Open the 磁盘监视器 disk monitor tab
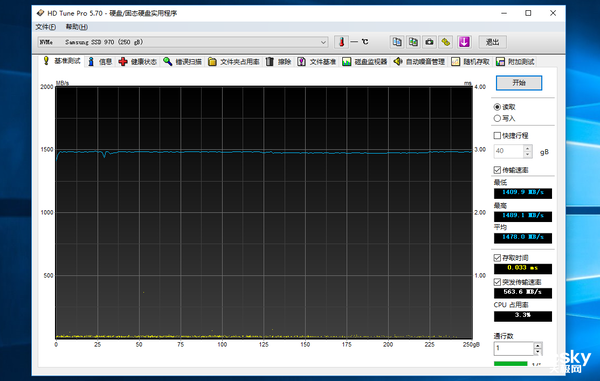This screenshot has width=600, height=381. (365, 62)
